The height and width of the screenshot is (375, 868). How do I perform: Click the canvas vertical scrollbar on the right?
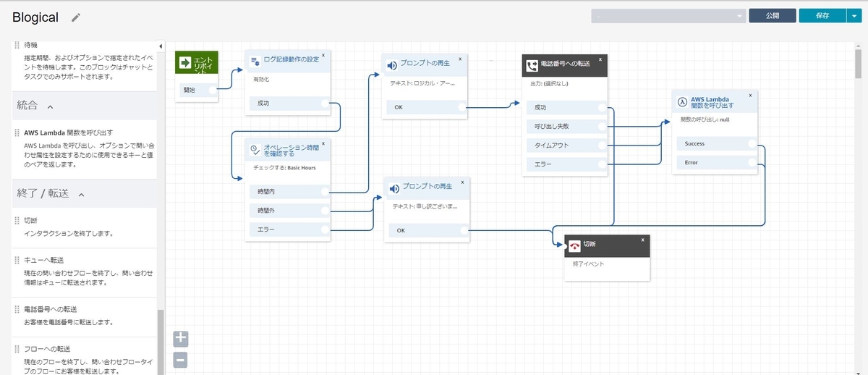(x=859, y=64)
